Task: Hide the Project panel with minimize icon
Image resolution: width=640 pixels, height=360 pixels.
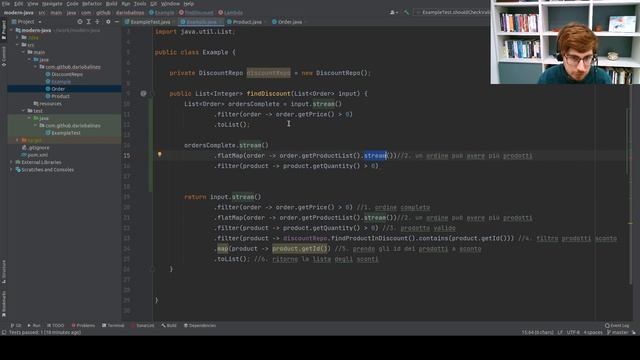Action: coord(117,22)
